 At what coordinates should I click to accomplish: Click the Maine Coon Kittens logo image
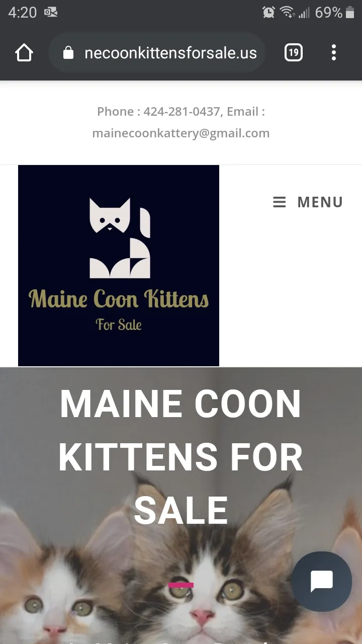point(119,266)
